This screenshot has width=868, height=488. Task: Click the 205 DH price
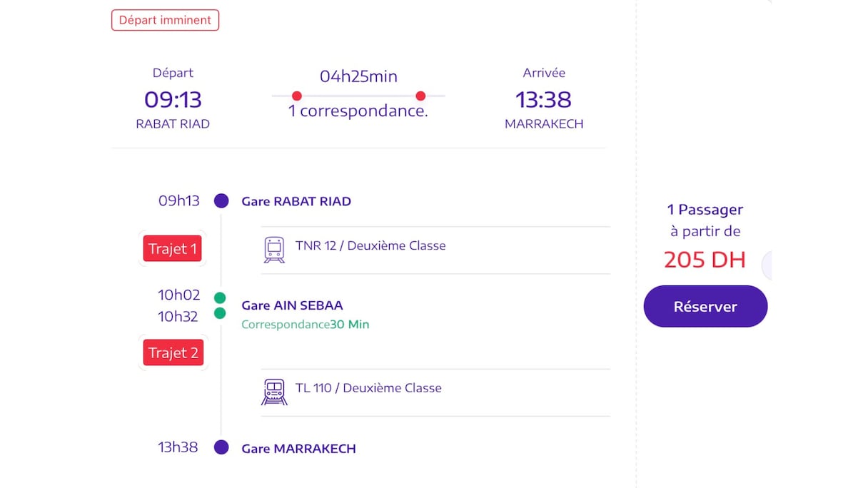[705, 260]
